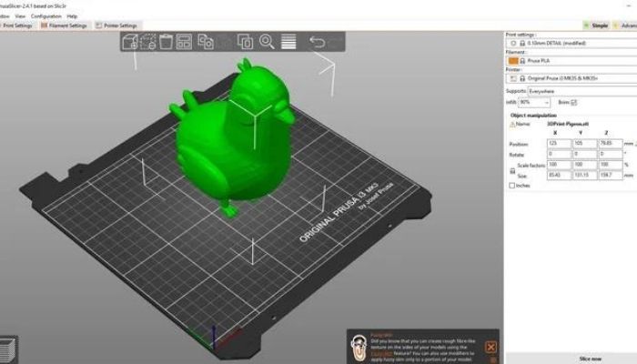Click the Position Z input field

(x=611, y=144)
